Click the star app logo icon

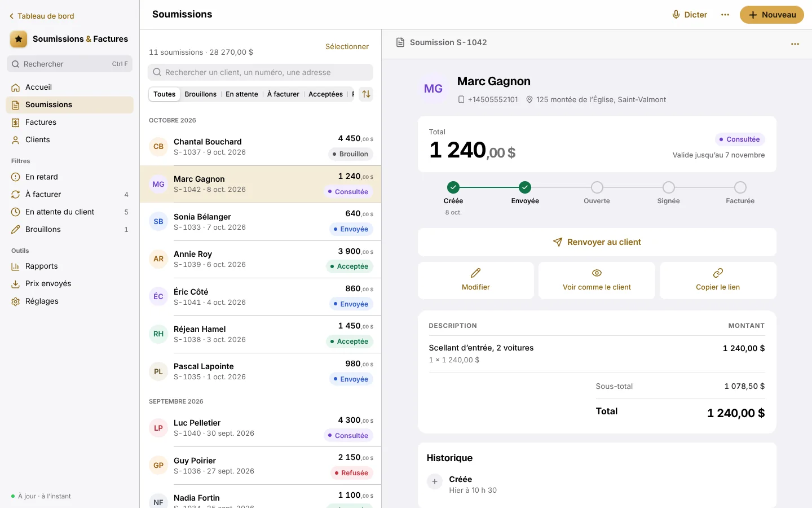tap(19, 39)
